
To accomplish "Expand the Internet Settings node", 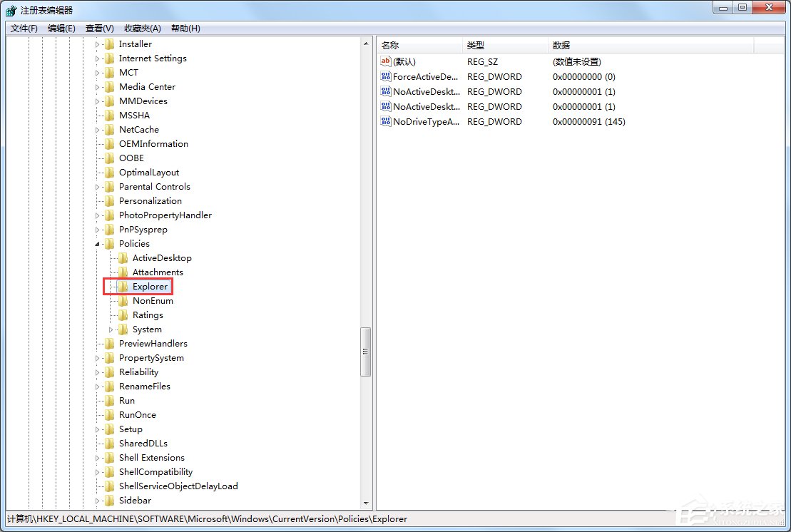I will (x=97, y=58).
